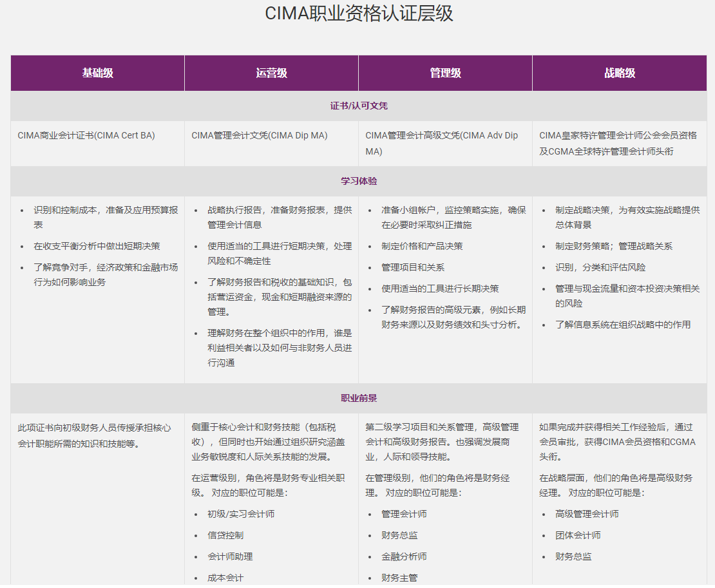Click paragraph "第二级学习项目和关系管理"
The image size is (715, 588).
[442, 442]
